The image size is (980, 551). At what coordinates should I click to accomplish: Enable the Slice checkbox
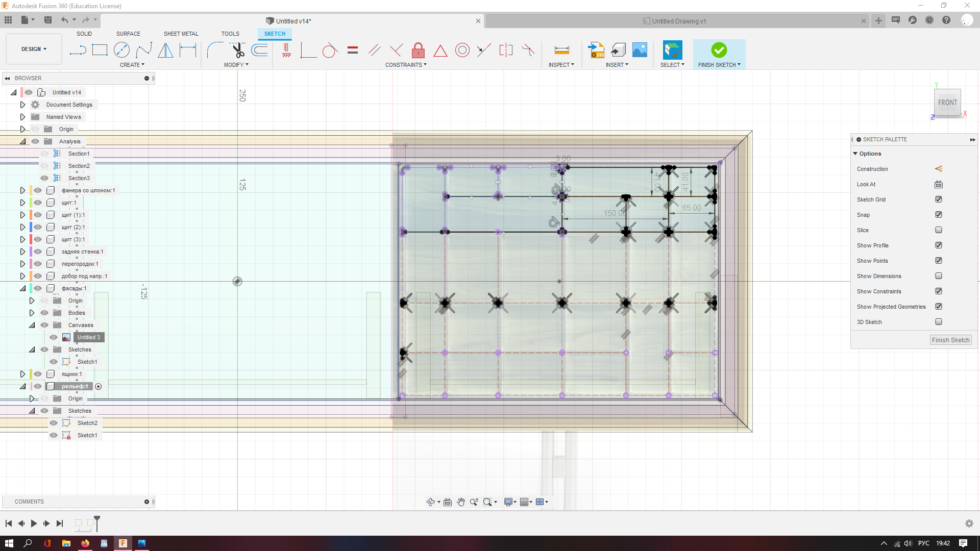pyautogui.click(x=938, y=230)
